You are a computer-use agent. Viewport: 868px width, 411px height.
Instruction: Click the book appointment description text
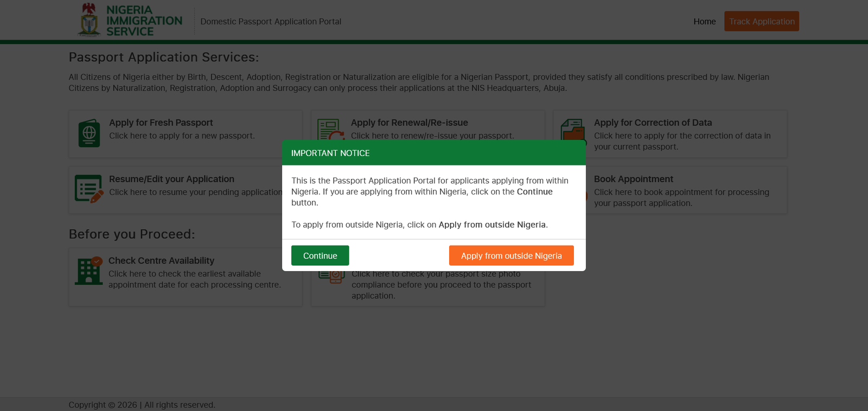point(681,197)
